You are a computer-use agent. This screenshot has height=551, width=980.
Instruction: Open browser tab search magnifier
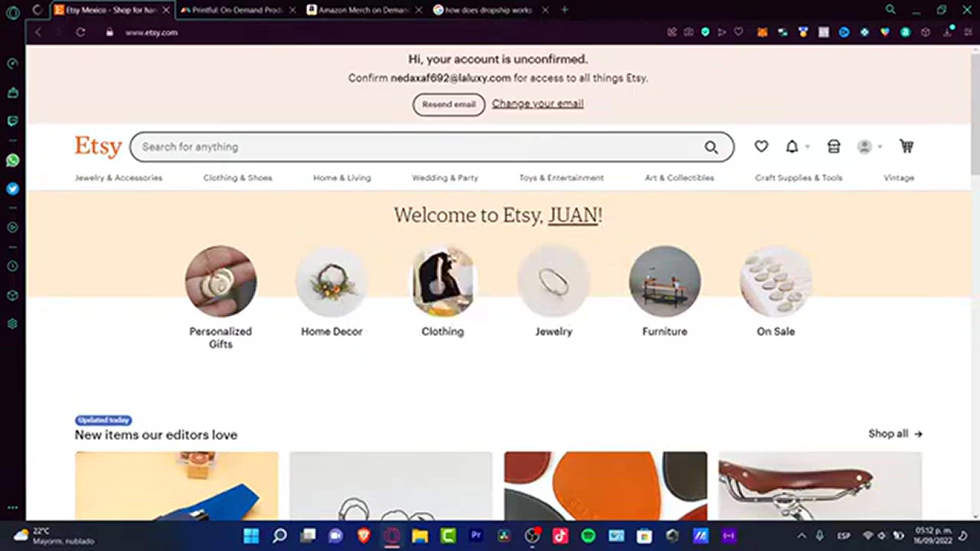tap(890, 9)
